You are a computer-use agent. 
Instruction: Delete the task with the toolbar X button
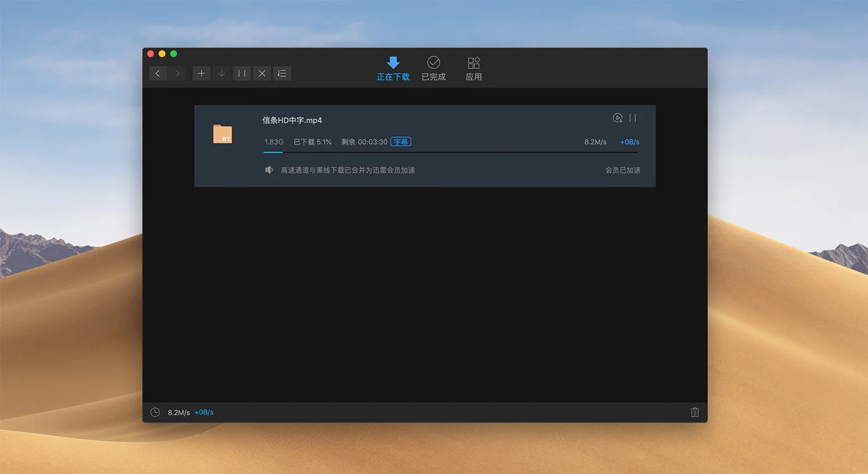(x=262, y=74)
